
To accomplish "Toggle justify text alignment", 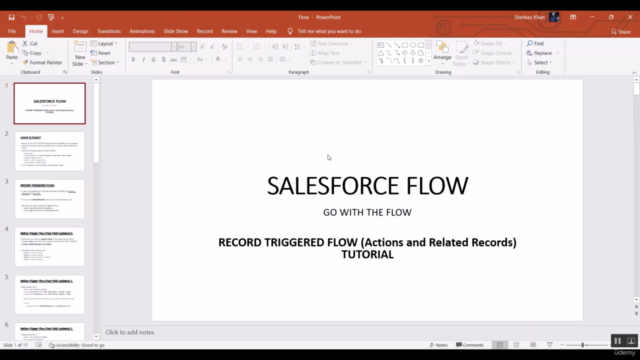I will [270, 60].
